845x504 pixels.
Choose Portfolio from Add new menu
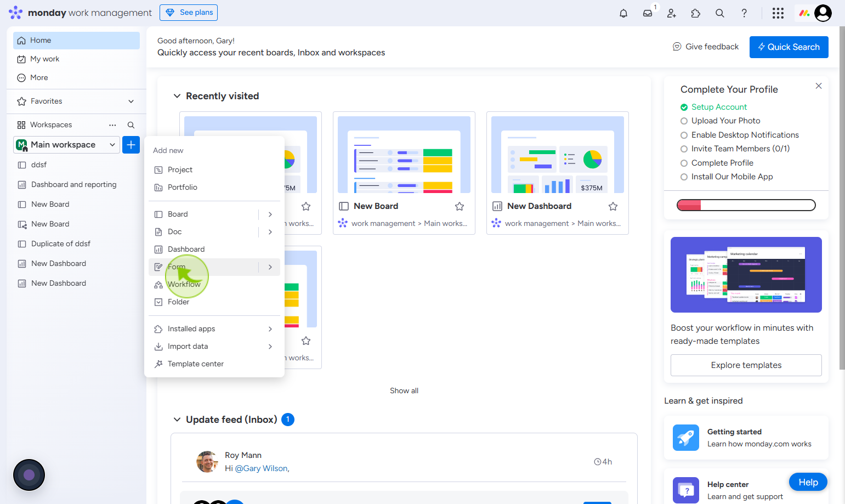point(214,188)
